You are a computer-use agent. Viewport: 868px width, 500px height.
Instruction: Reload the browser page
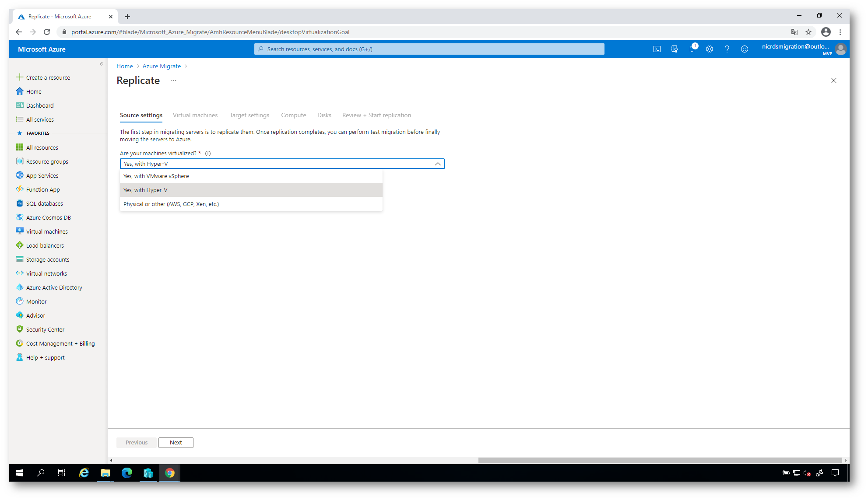(47, 32)
